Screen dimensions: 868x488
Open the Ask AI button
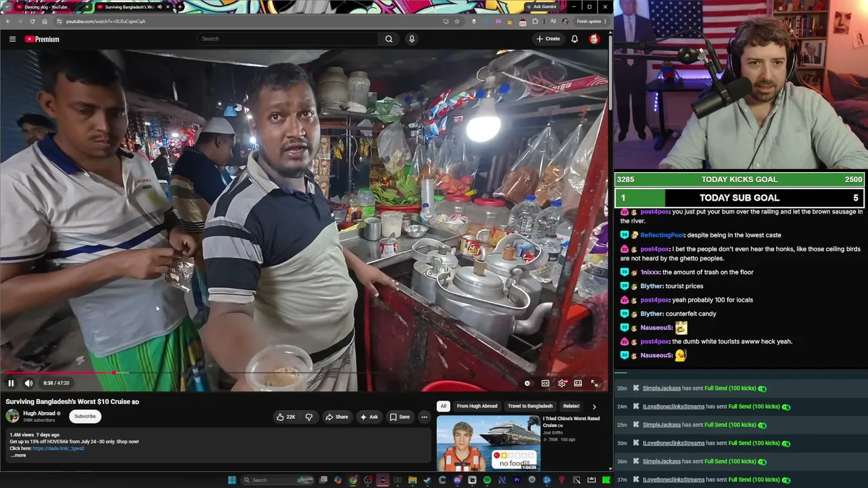click(x=370, y=417)
